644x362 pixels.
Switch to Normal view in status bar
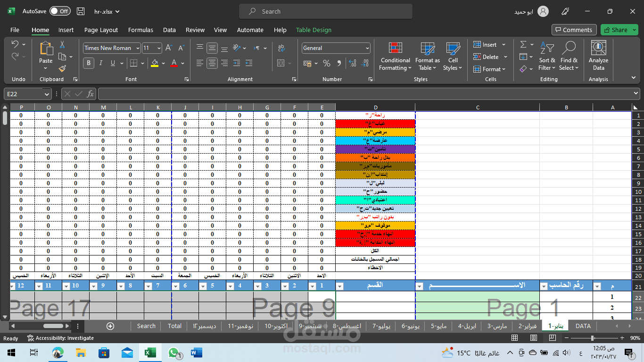[x=514, y=338]
